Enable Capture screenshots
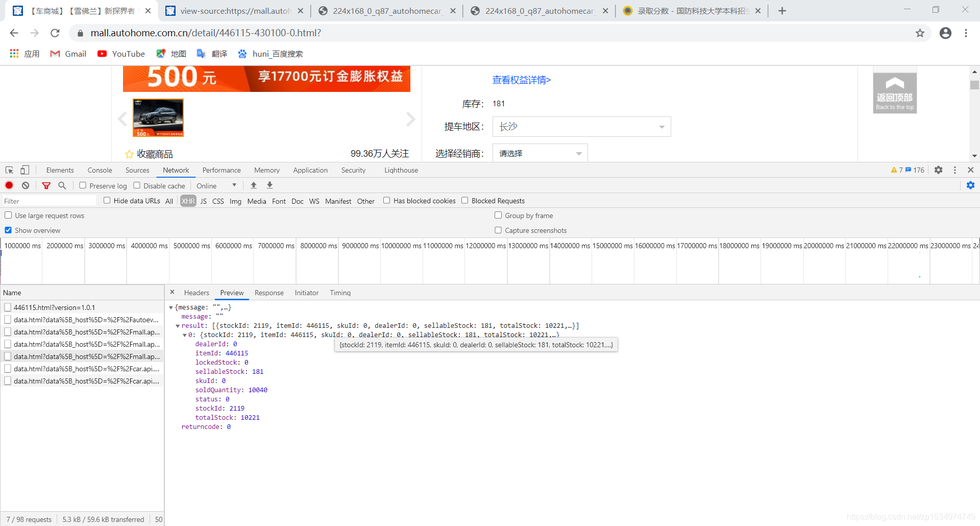The width and height of the screenshot is (980, 526). [x=498, y=230]
